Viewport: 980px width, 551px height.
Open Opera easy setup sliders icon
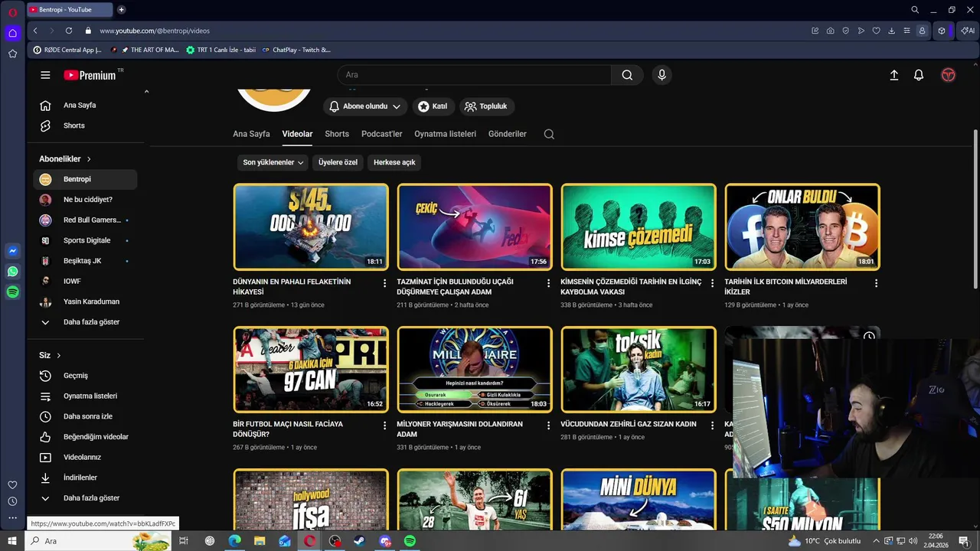click(906, 31)
